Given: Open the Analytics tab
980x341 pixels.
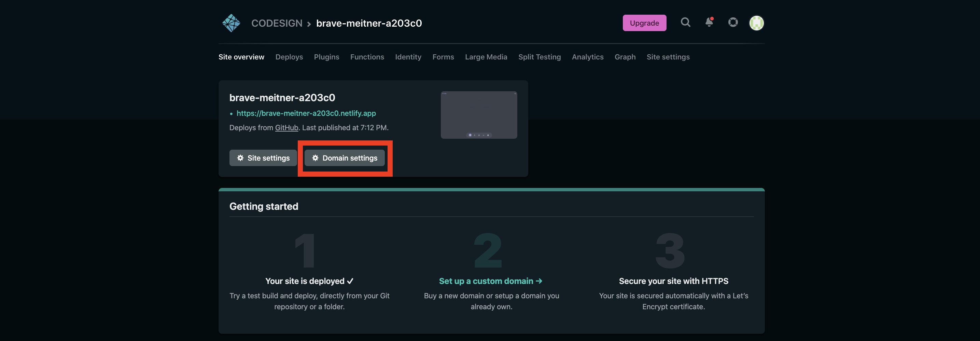Looking at the screenshot, I should point(587,57).
